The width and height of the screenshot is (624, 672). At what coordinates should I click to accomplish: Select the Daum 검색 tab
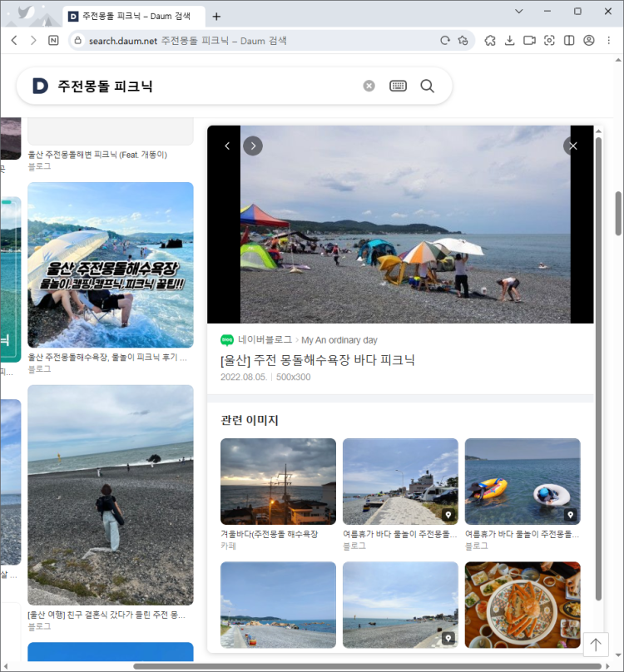click(133, 16)
